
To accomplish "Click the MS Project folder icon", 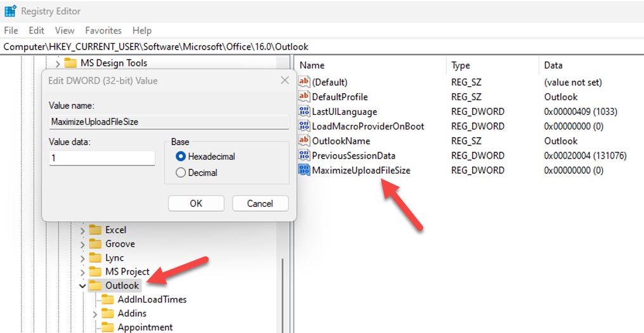I will tap(95, 272).
